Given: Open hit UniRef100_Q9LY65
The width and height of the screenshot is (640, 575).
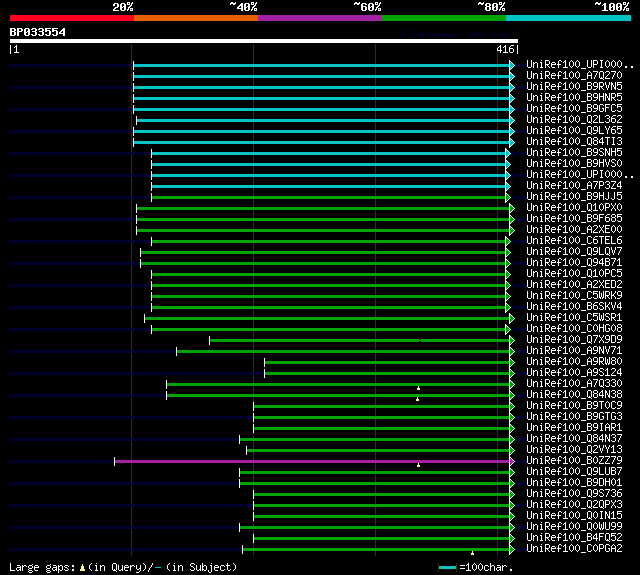Looking at the screenshot, I should [x=574, y=131].
